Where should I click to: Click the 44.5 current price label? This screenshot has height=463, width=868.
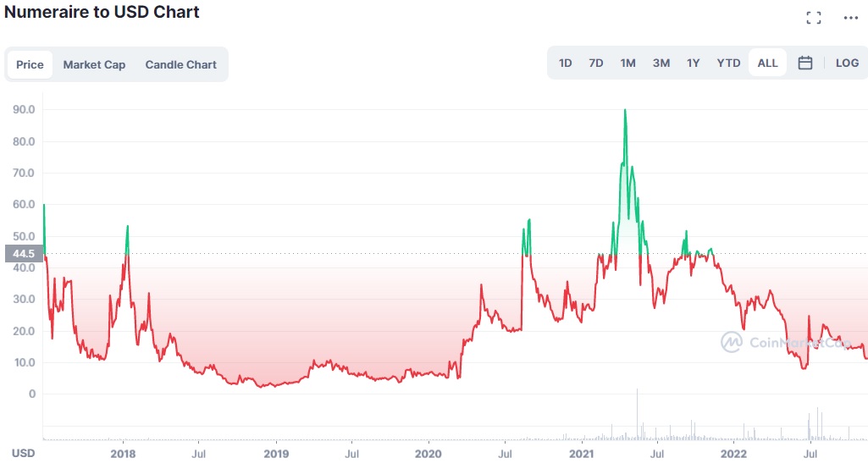pos(24,254)
